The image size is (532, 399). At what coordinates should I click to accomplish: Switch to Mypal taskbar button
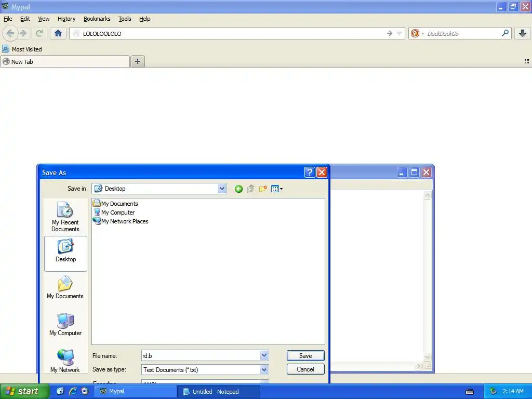[135, 392]
